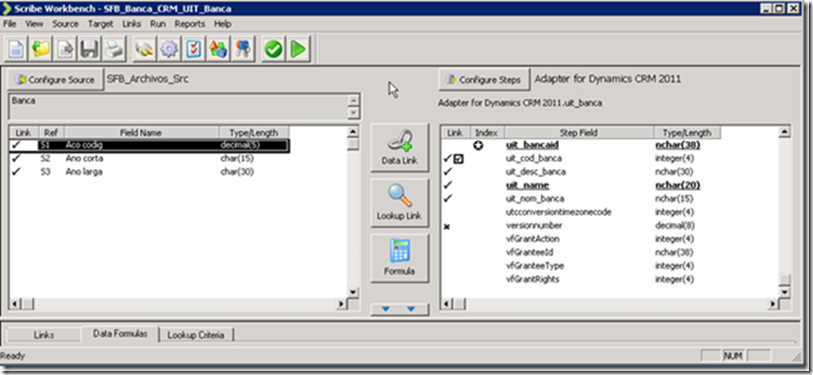The width and height of the screenshot is (813, 375).
Task: Expand the panel using the blue down arrows
Action: pos(399,309)
